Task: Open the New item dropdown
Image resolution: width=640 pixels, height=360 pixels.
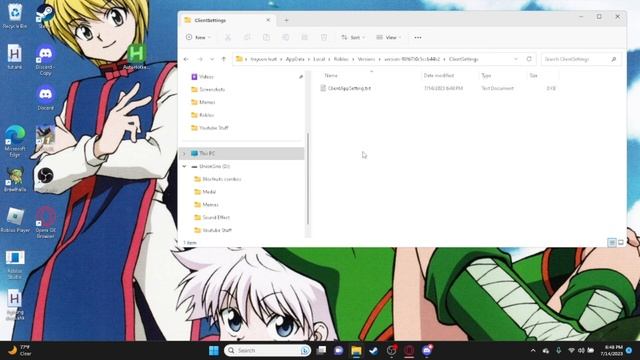Action: [x=198, y=38]
